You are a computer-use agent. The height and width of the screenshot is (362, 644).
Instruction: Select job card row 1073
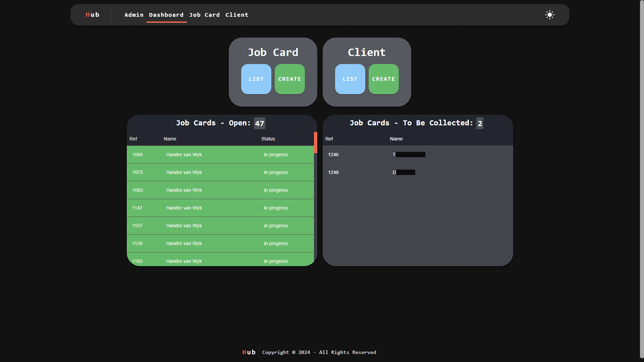tap(220, 172)
